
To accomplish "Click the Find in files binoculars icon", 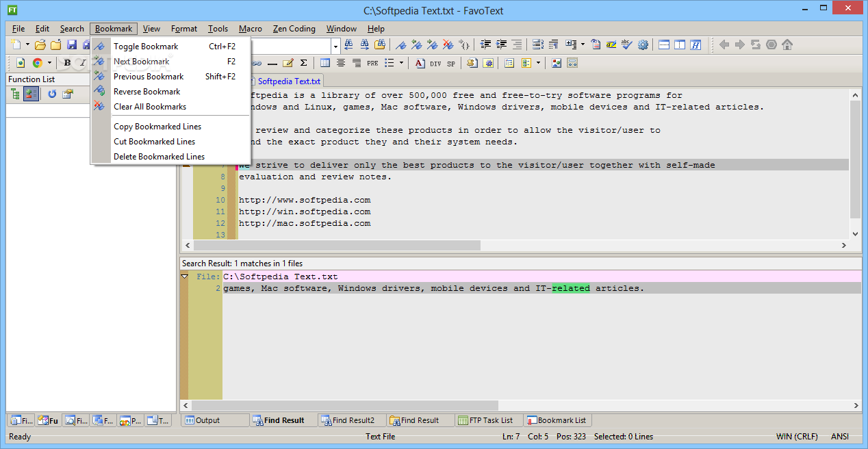I will tap(381, 44).
